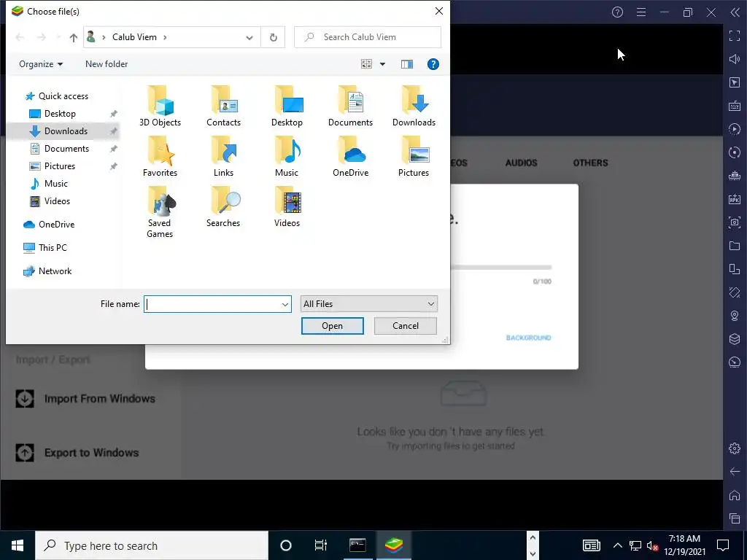Select OneDrive in navigation pane
The width and height of the screenshot is (747, 560).
[x=56, y=225]
